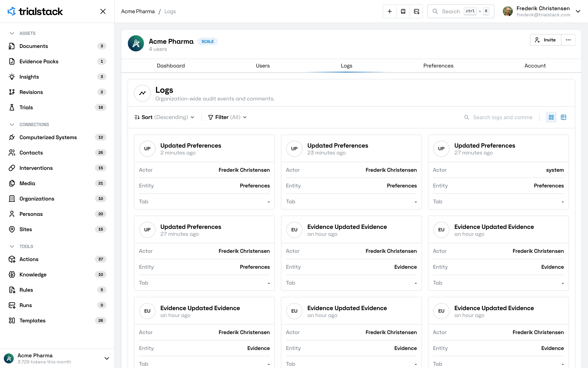Image resolution: width=588 pixels, height=368 pixels.
Task: Open Evidence Packs in the sidebar
Action: click(x=57, y=61)
